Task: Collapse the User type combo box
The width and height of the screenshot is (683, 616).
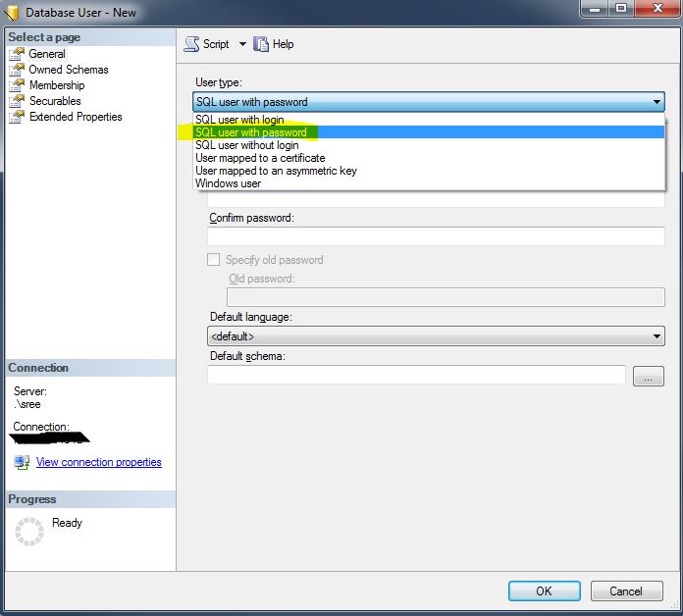Action: tap(656, 102)
